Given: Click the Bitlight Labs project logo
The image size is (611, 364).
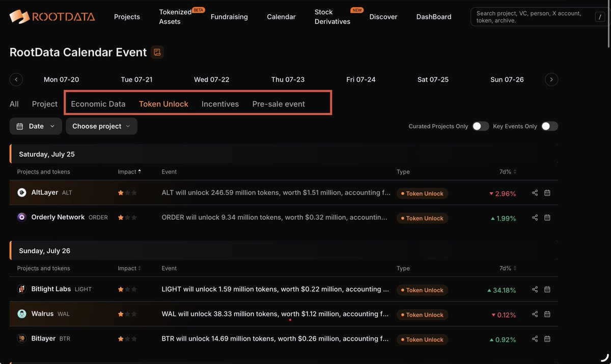Looking at the screenshot, I should [x=22, y=289].
